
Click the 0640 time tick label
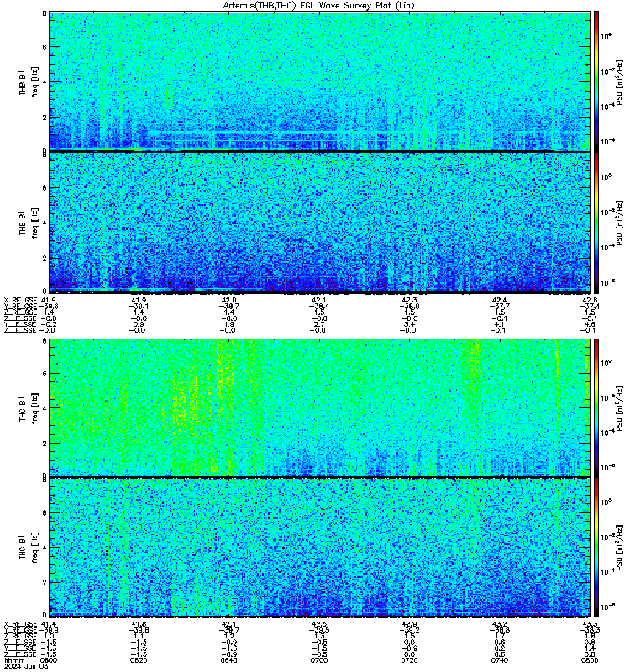(228, 660)
